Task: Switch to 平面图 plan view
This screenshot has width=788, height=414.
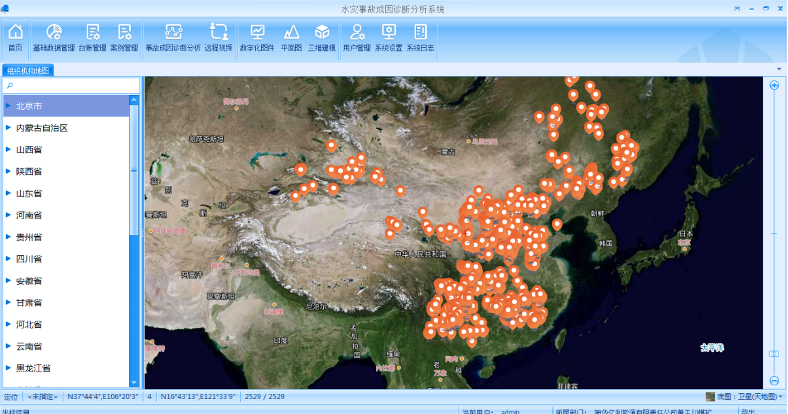Action: tap(291, 38)
